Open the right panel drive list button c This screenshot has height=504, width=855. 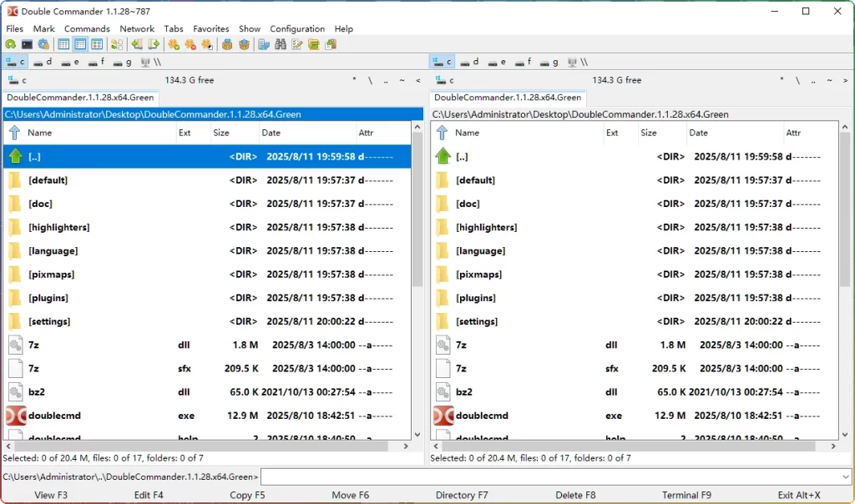tap(444, 80)
